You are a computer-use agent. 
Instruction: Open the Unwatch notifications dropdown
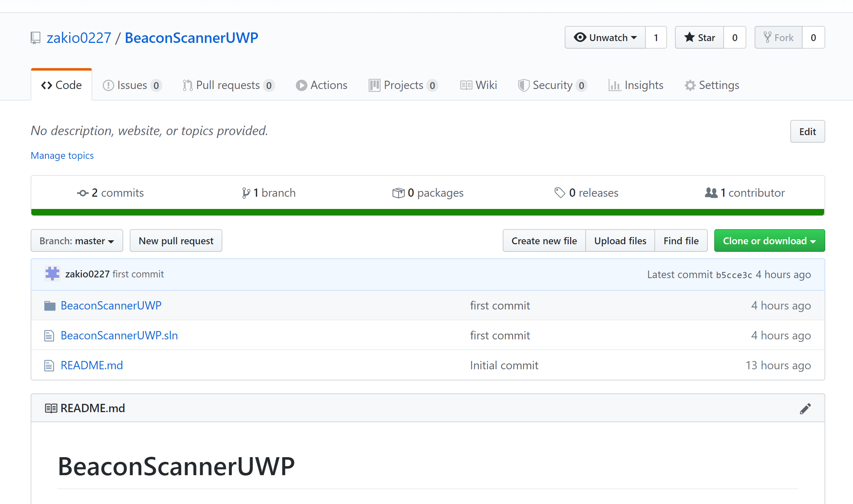tap(605, 37)
